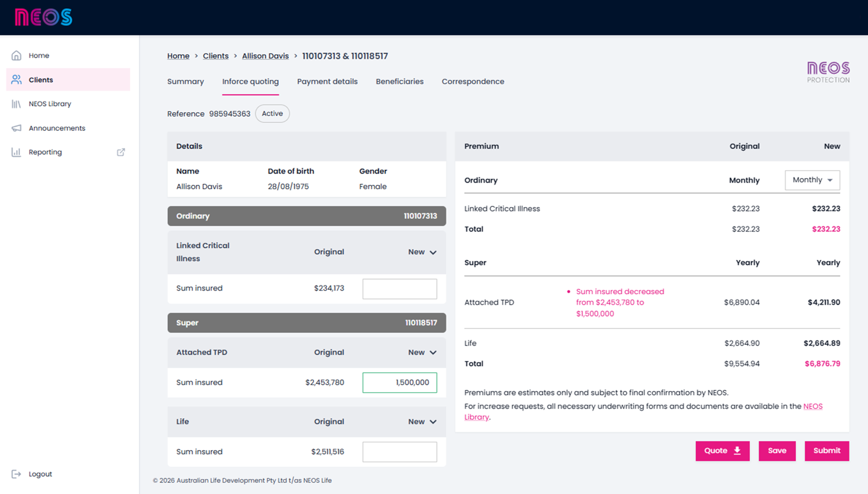Focus the Life sum insured input

(399, 452)
